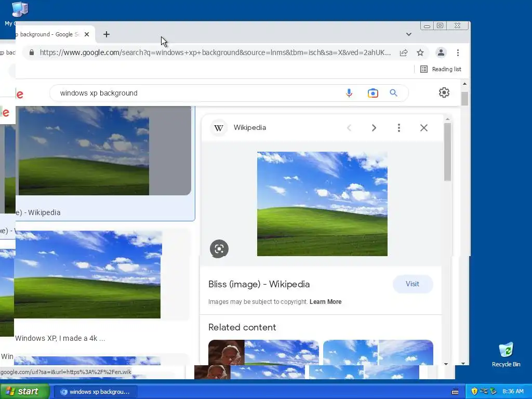This screenshot has width=532, height=399.
Task: Start voice search with microphone
Action: [x=349, y=93]
